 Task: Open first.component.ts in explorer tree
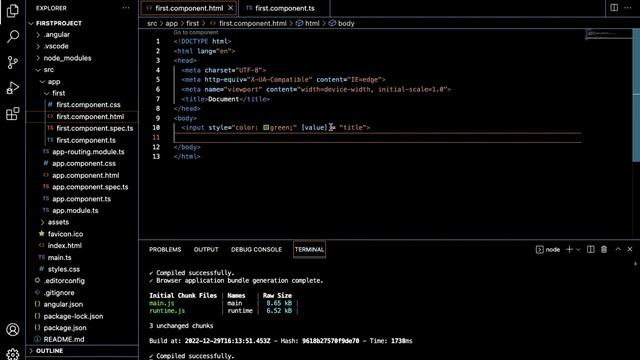(86, 140)
